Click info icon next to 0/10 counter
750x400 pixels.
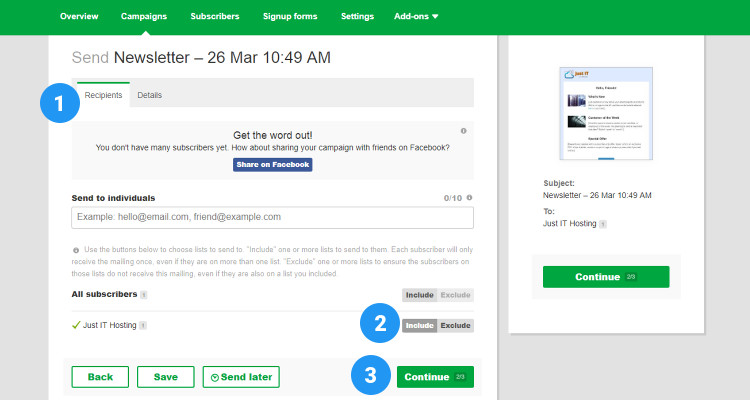coord(469,198)
